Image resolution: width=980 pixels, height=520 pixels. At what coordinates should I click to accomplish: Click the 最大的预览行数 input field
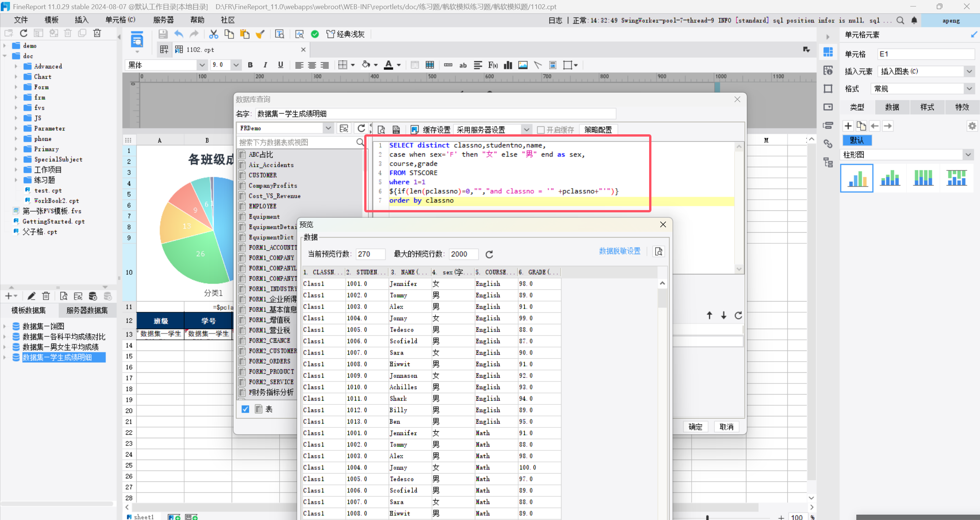pyautogui.click(x=463, y=254)
